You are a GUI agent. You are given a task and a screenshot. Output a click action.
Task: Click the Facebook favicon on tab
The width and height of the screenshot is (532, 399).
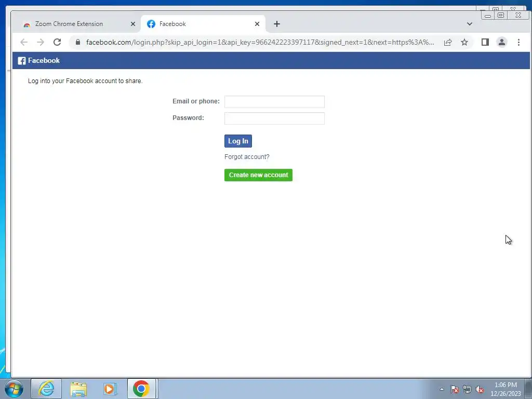(x=151, y=24)
